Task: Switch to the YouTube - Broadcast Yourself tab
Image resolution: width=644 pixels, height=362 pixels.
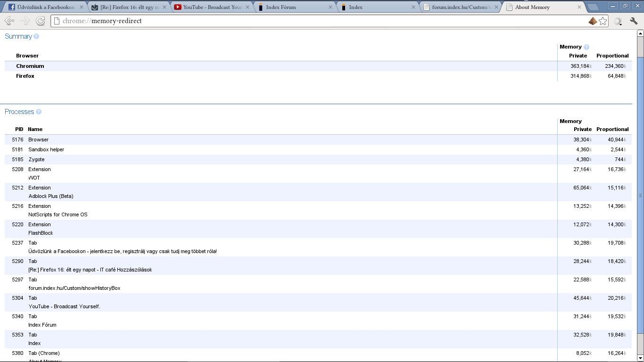Action: coord(211,7)
